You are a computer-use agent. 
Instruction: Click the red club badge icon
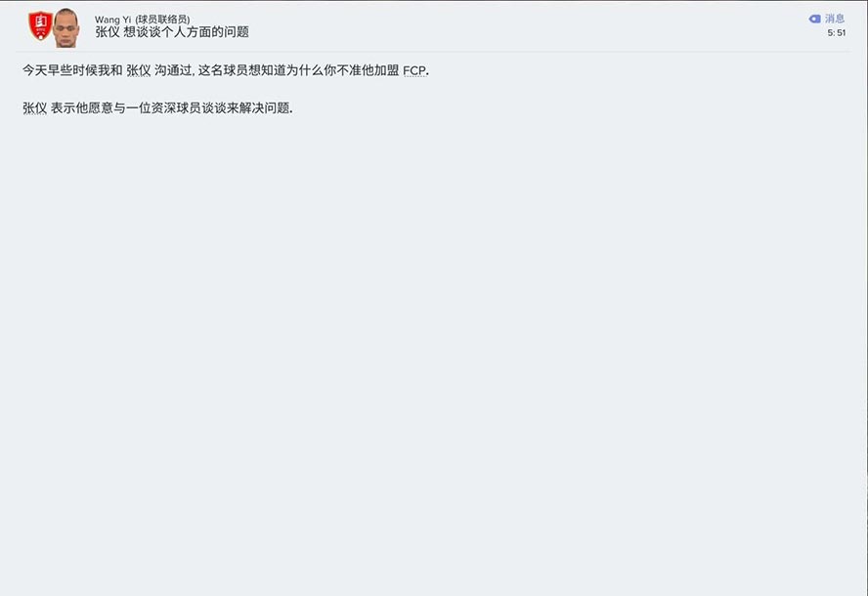pos(40,26)
